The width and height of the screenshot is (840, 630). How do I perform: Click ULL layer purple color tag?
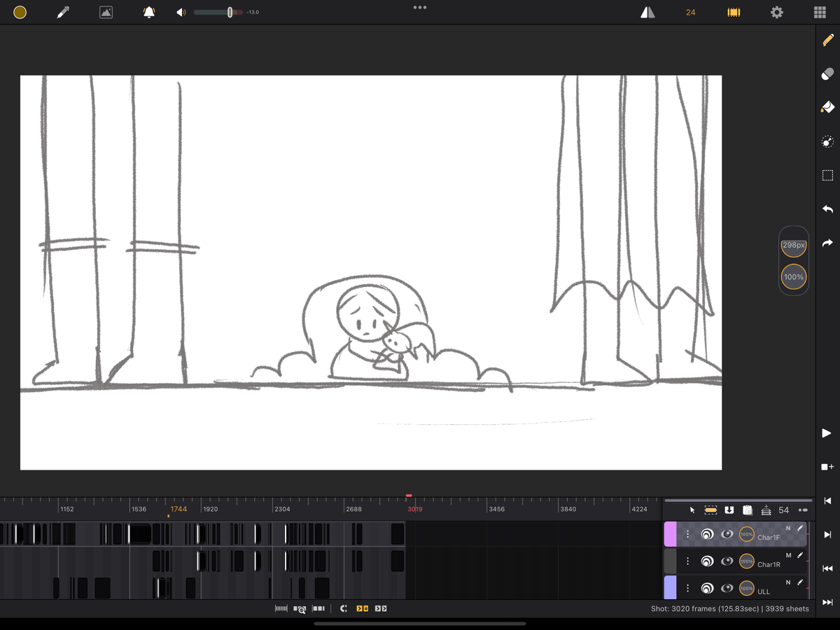(x=670, y=587)
